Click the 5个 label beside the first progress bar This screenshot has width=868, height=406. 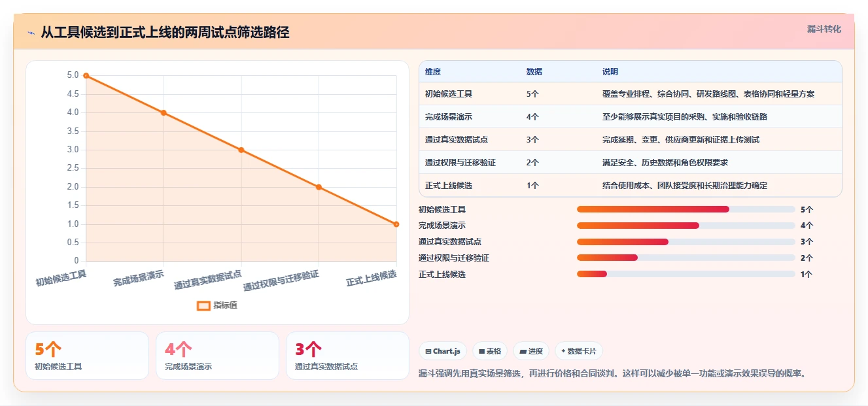pos(807,210)
